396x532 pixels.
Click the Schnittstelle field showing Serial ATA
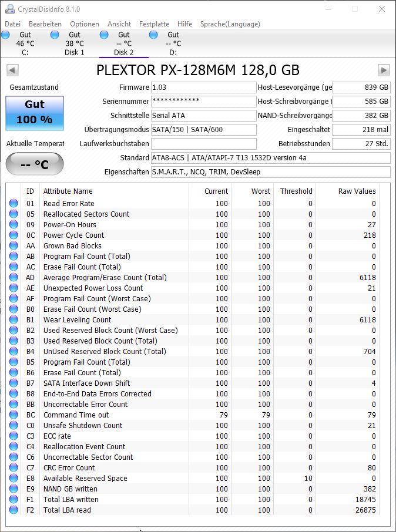(203, 115)
